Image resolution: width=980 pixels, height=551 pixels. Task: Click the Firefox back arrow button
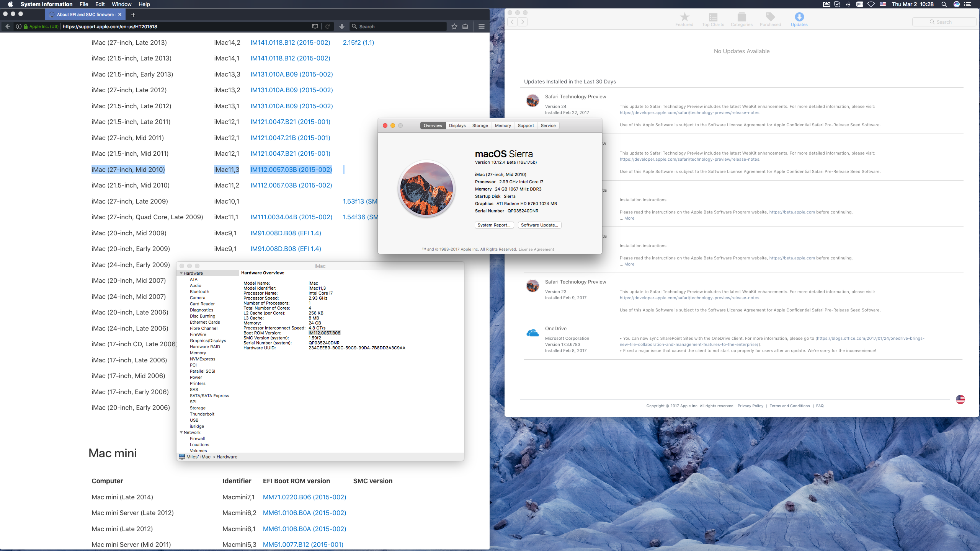tap(8, 26)
